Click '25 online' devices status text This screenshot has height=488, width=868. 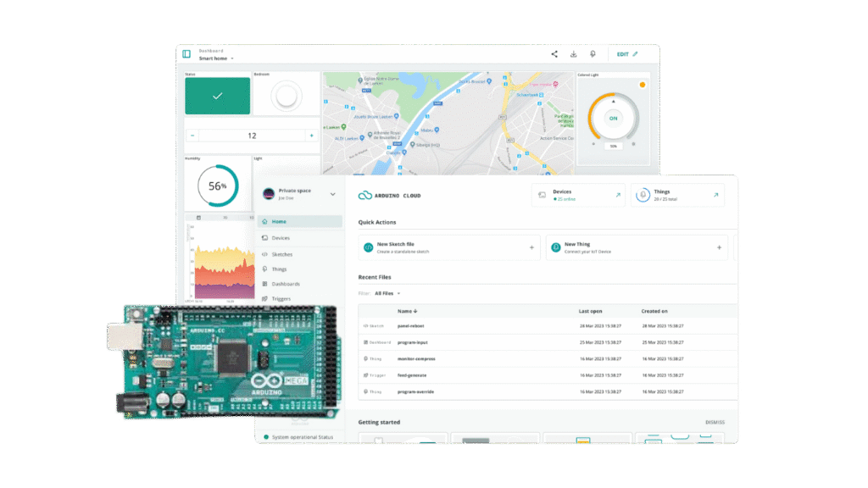click(565, 199)
